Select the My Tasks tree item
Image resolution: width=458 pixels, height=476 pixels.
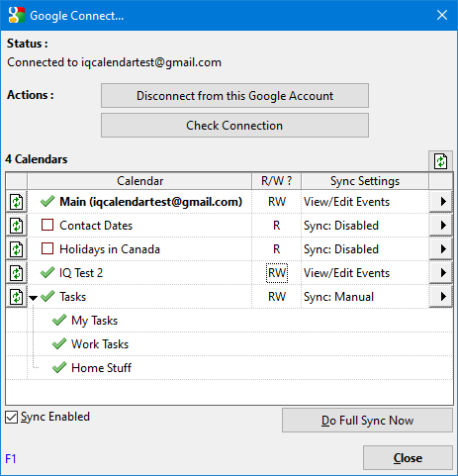pos(95,321)
